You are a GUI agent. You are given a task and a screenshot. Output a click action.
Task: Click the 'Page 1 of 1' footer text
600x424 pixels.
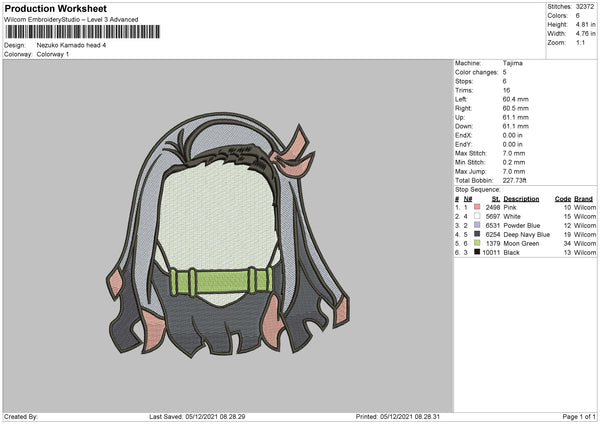click(x=579, y=416)
